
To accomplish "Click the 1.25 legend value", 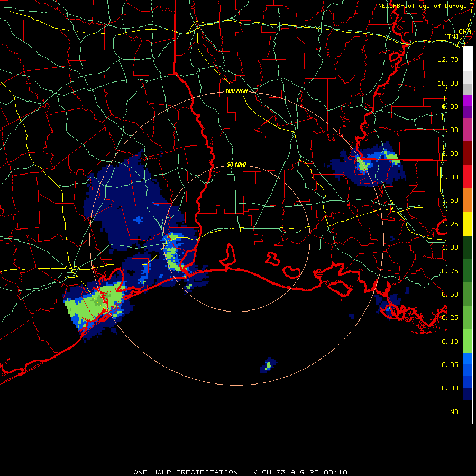I will 450,224.
